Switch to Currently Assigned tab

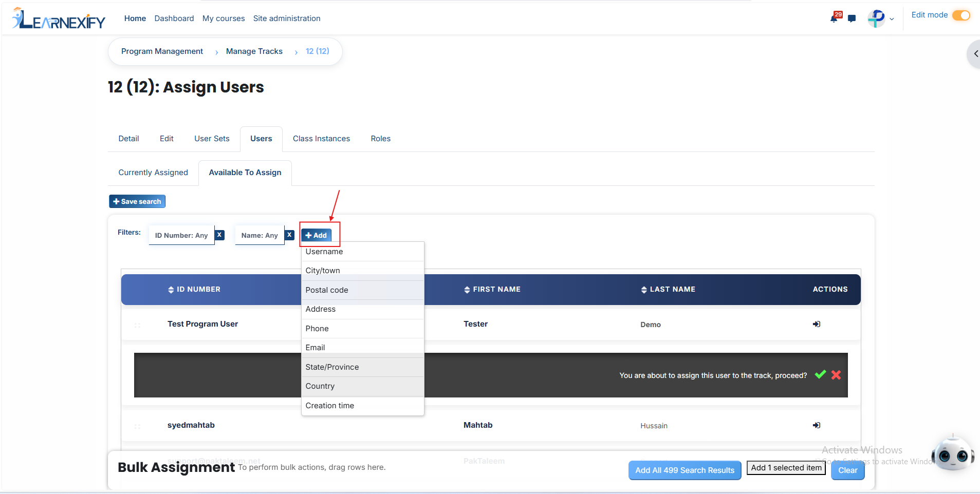pyautogui.click(x=153, y=173)
